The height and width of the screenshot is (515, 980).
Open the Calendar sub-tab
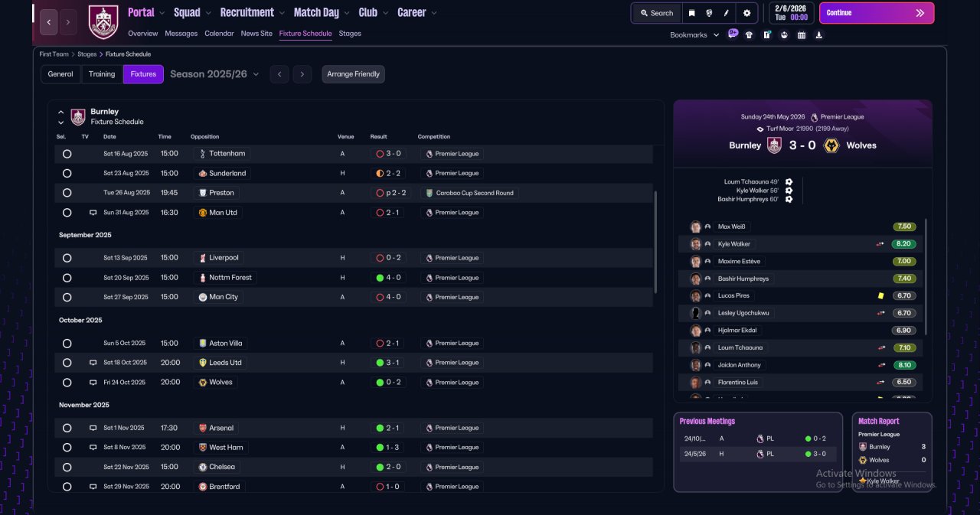coord(219,34)
